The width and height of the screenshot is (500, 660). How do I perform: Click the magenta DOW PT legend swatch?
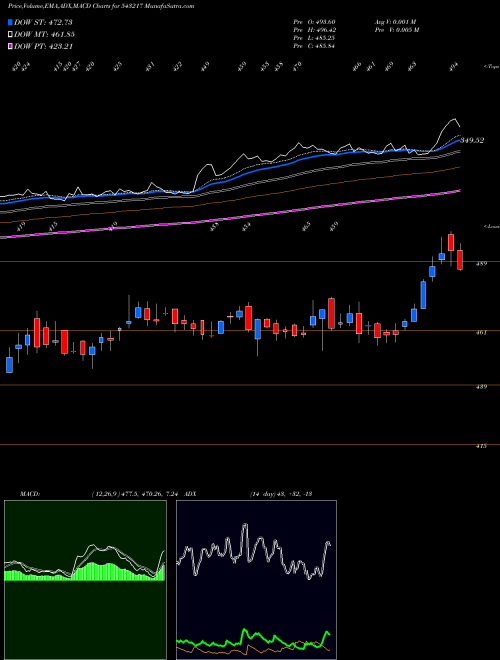[11, 46]
